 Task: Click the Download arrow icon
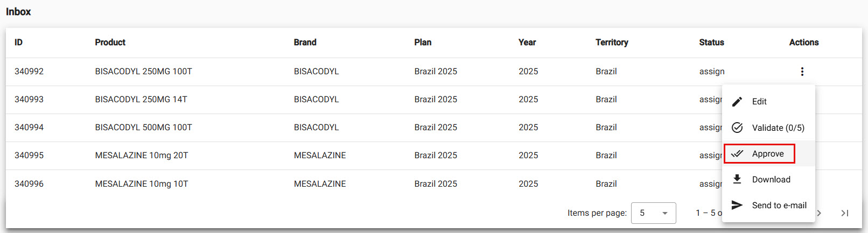737,179
